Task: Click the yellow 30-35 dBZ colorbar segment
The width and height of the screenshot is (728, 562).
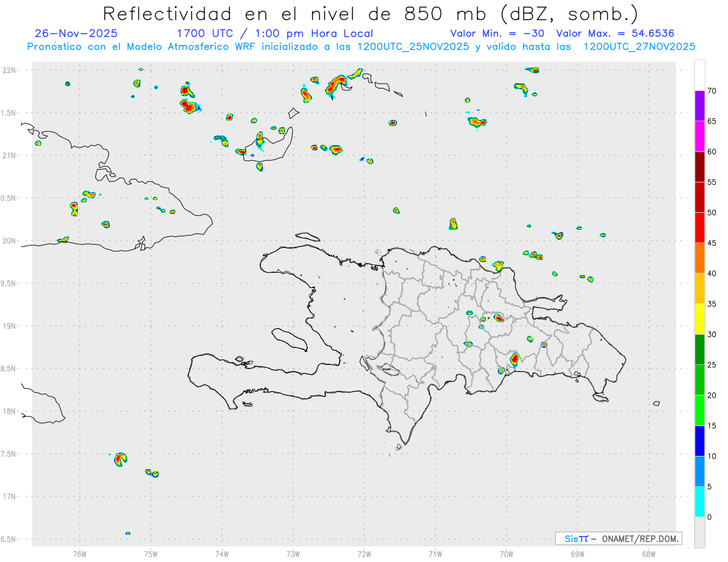Action: pyautogui.click(x=699, y=319)
